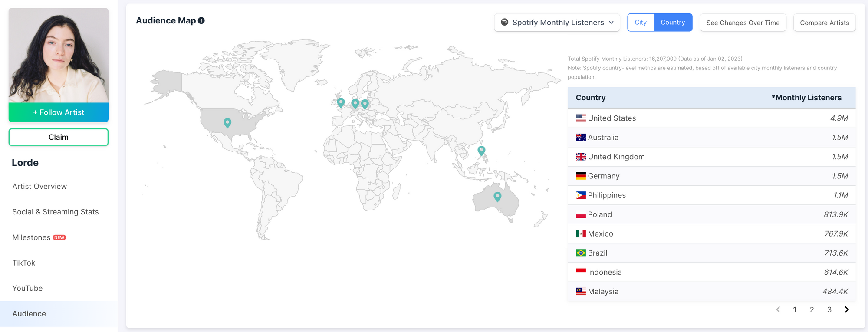Click the Follow Artist button
The height and width of the screenshot is (332, 868).
click(x=59, y=112)
